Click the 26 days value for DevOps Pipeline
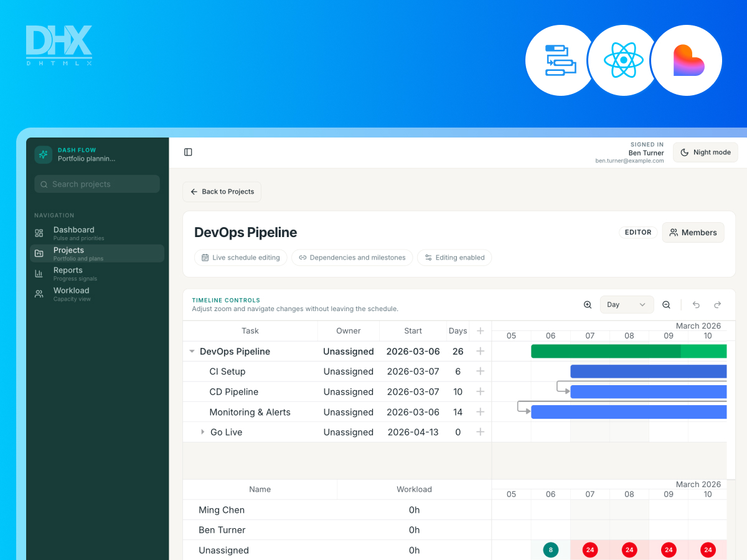 click(458, 352)
